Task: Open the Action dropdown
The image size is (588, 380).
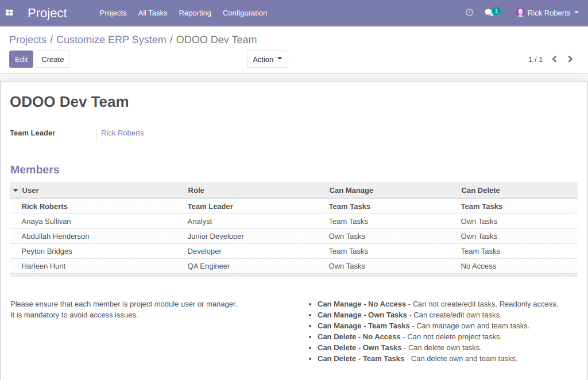Action: tap(267, 59)
